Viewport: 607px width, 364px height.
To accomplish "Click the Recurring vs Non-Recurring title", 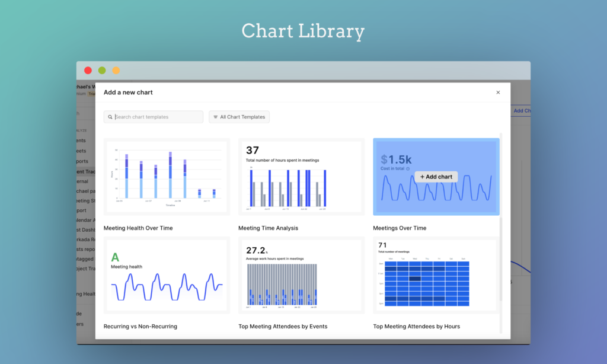I will pyautogui.click(x=140, y=327).
